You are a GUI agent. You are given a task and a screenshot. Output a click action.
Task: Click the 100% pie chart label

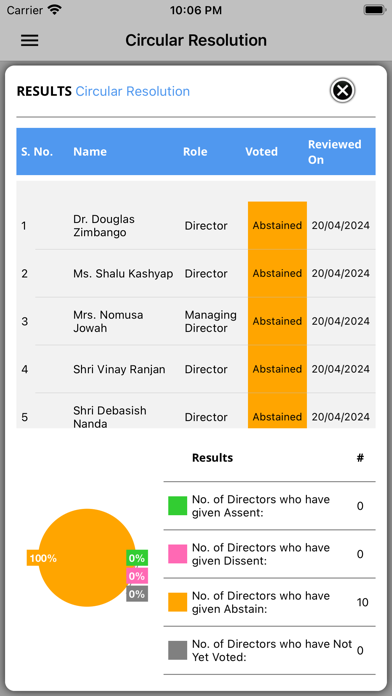point(43,558)
